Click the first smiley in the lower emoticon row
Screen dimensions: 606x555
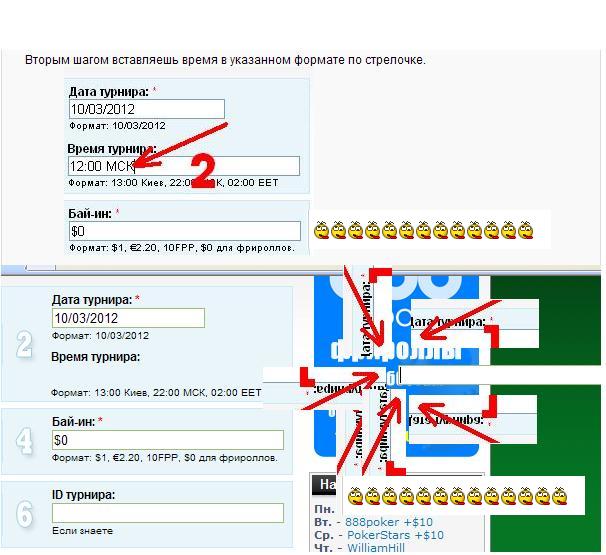(x=355, y=496)
